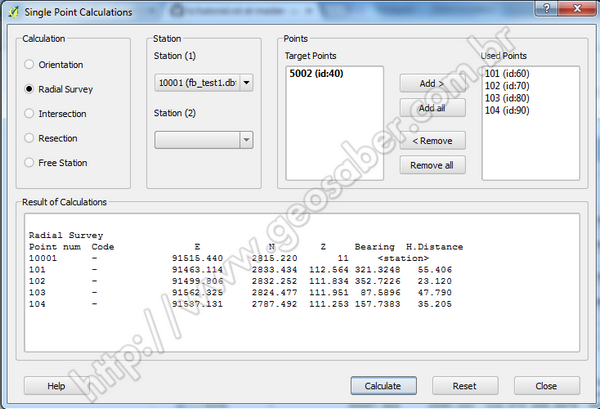Open the Station (1) dropdown

click(204, 83)
